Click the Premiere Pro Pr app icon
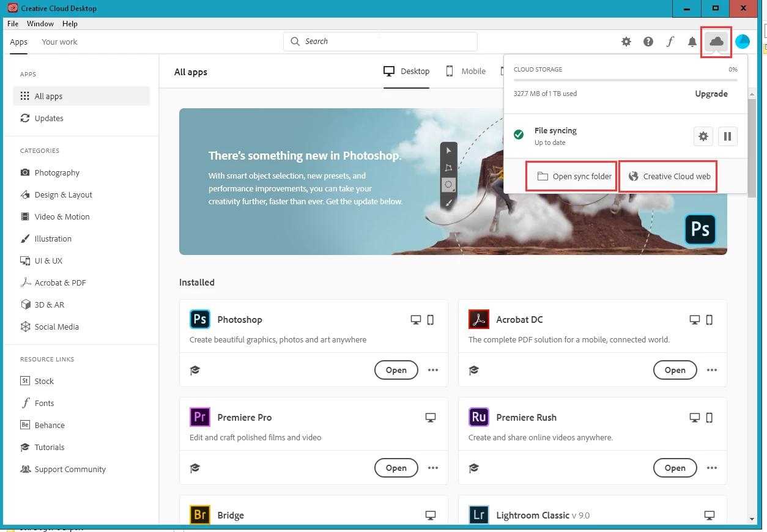The image size is (767, 532). pos(200,417)
